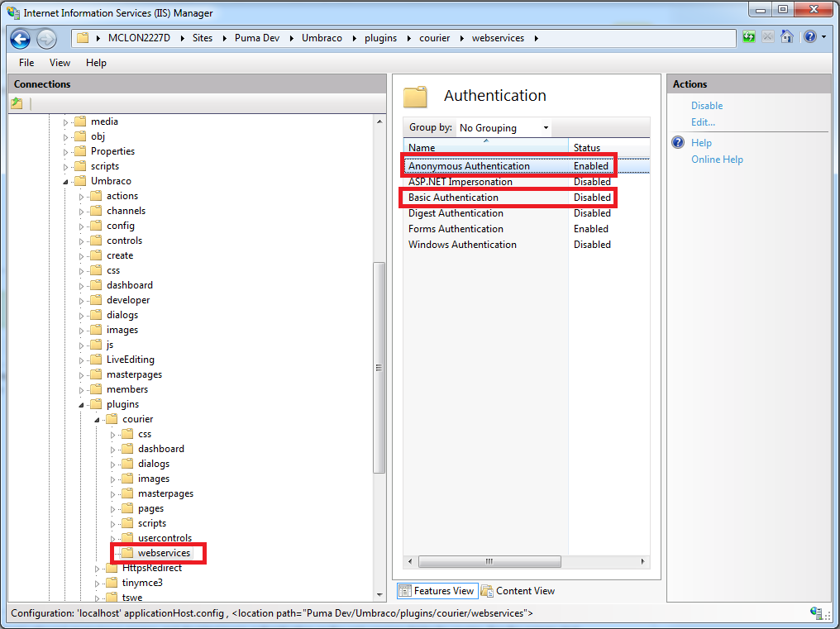The height and width of the screenshot is (629, 840).
Task: Collapse the plugins tree node
Action: tap(81, 404)
